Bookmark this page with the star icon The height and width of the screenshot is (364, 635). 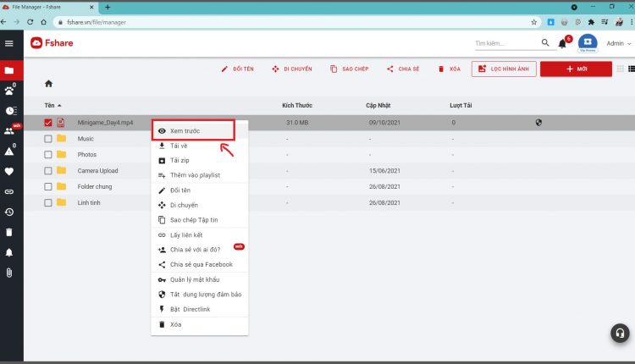tap(534, 22)
